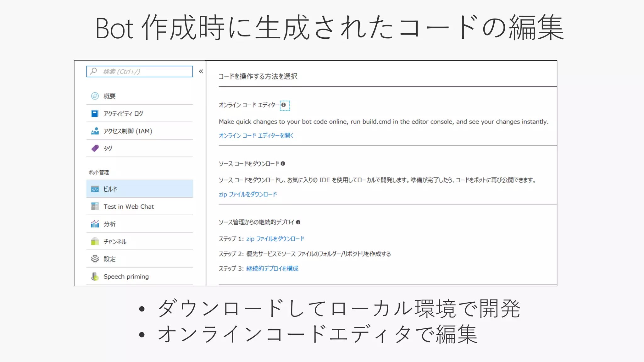Click the Test in Web Chat icon
Image resolution: width=644 pixels, height=362 pixels.
[95, 206]
